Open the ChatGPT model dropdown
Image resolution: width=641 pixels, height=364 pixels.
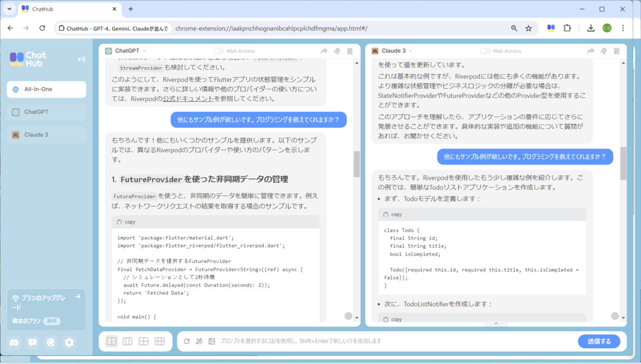coord(144,51)
